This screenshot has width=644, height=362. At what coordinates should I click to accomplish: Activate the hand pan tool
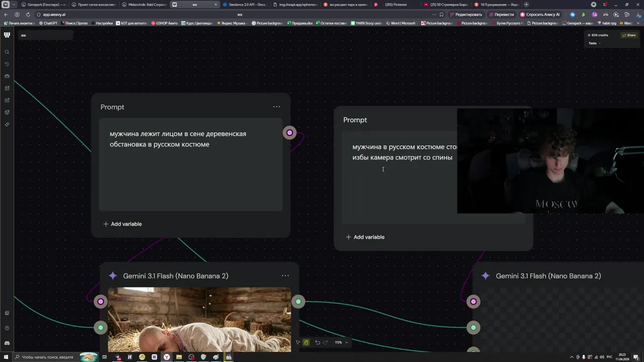click(x=306, y=342)
